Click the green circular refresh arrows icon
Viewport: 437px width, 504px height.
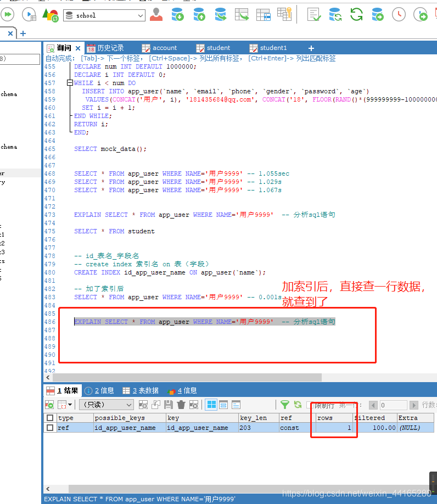click(x=356, y=14)
